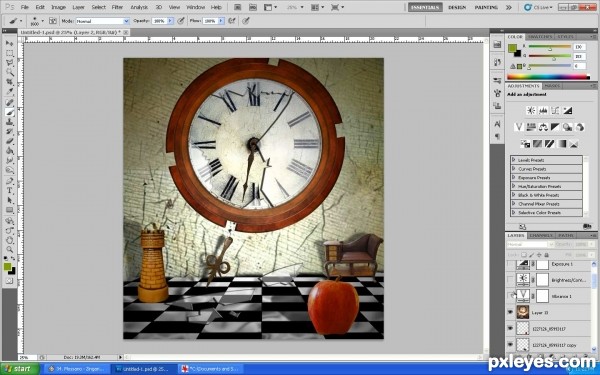Select the History Brush tool
This screenshot has height=375, width=600.
tap(10, 132)
